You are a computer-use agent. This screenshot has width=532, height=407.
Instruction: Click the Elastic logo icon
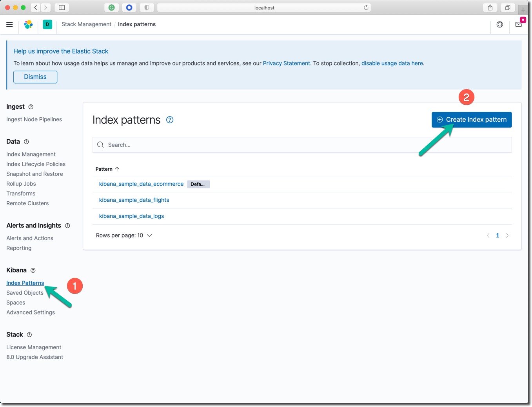coord(28,24)
